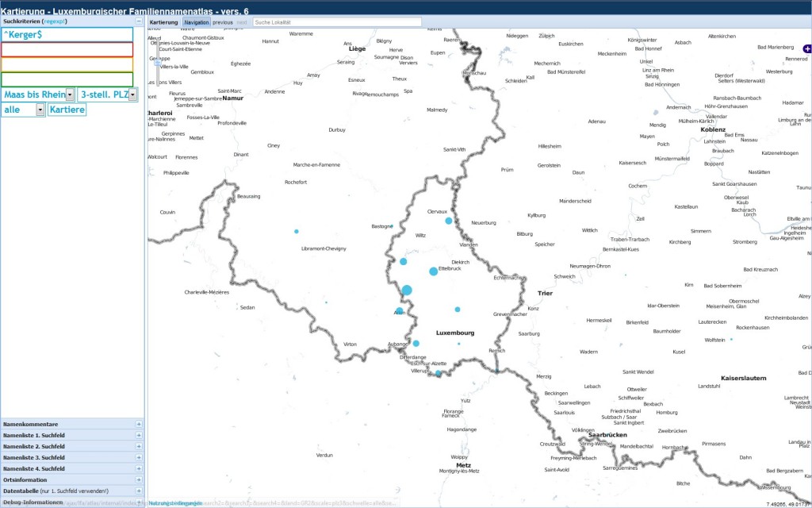The image size is (812, 508).
Task: Open the regexp! help link
Action: 55,21
